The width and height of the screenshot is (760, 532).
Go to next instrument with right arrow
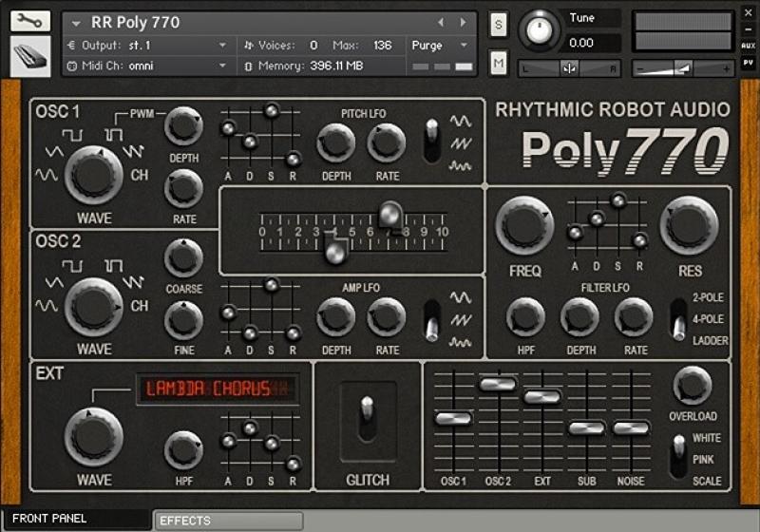click(x=463, y=22)
